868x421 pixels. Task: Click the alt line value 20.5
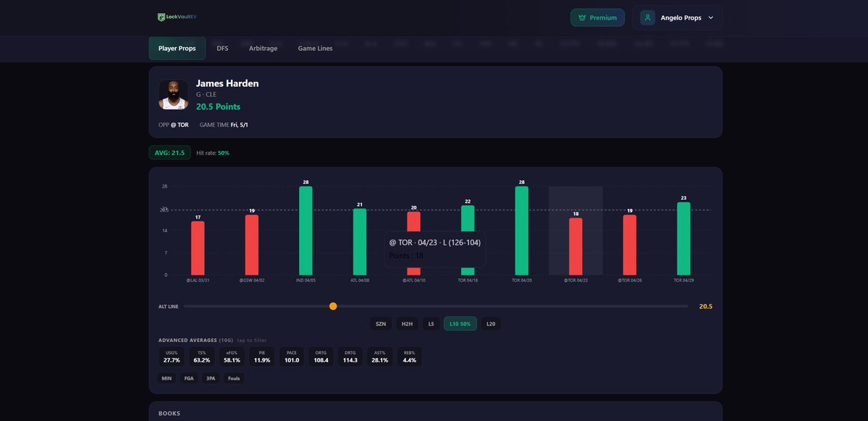point(705,307)
